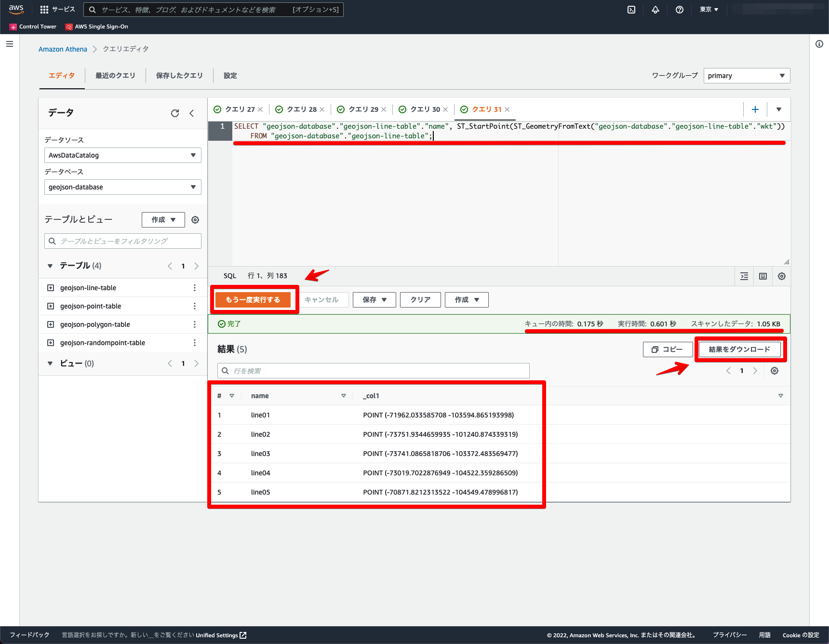Open results table settings gear
Image resolution: width=829 pixels, height=644 pixels.
[x=775, y=371]
